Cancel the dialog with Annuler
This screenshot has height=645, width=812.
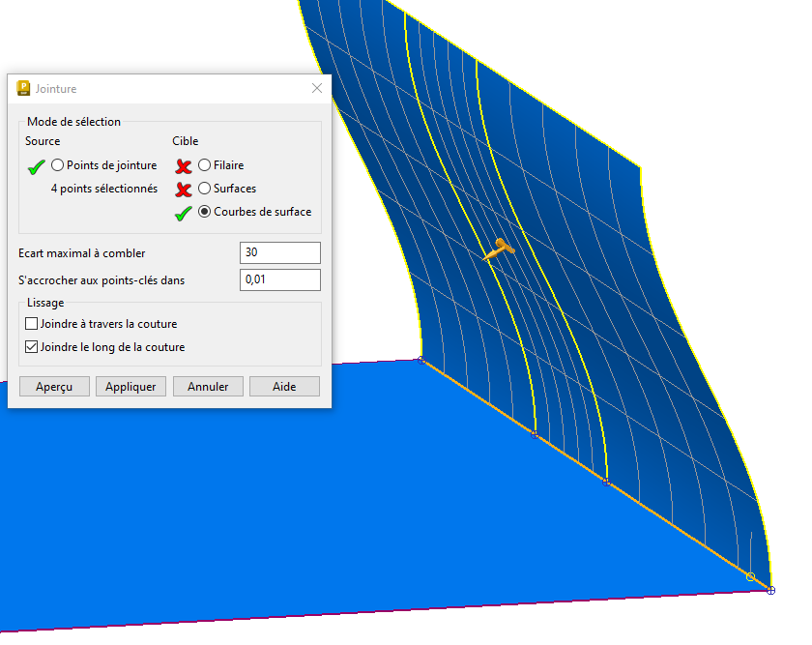pos(208,387)
